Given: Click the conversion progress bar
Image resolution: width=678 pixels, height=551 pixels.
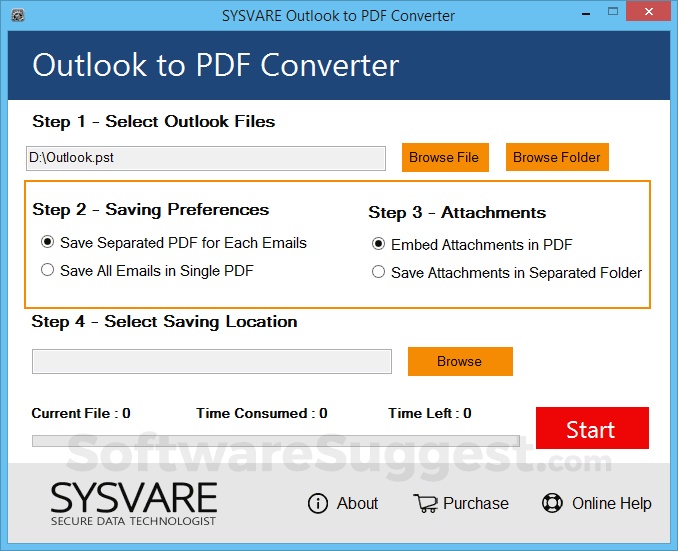Looking at the screenshot, I should coord(275,440).
